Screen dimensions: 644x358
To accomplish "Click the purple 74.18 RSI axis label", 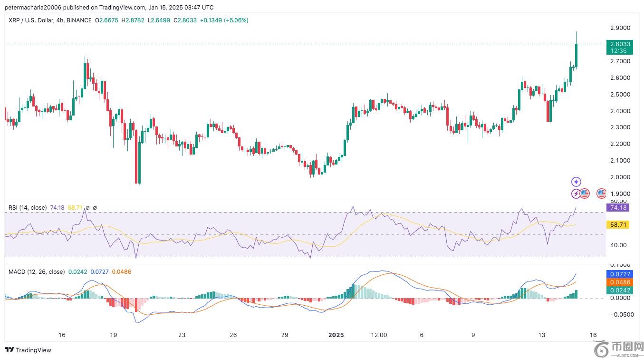I will tap(618, 208).
